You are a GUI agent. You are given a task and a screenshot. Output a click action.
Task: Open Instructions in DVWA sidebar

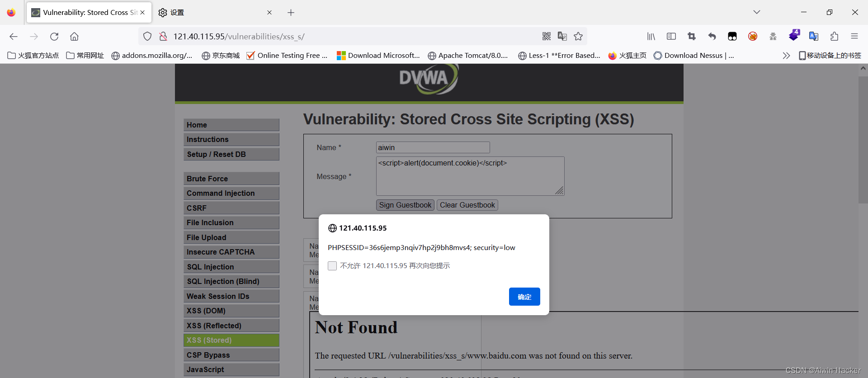(231, 140)
